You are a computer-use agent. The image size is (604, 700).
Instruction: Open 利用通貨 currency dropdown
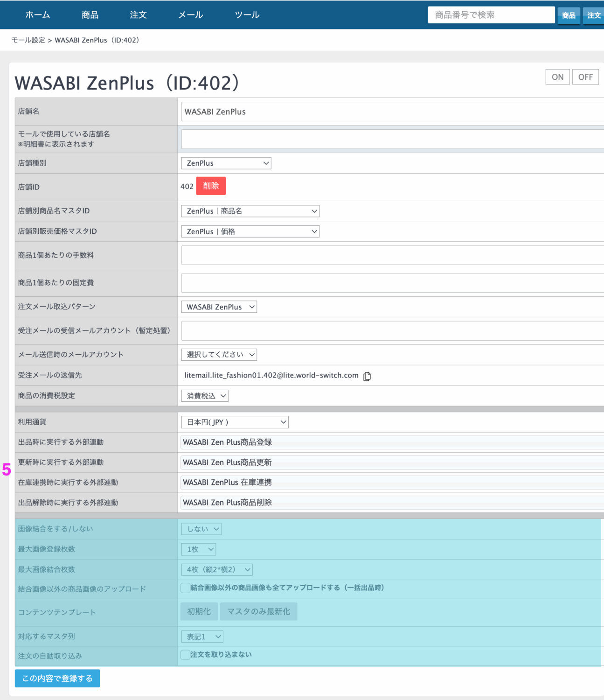click(x=235, y=422)
